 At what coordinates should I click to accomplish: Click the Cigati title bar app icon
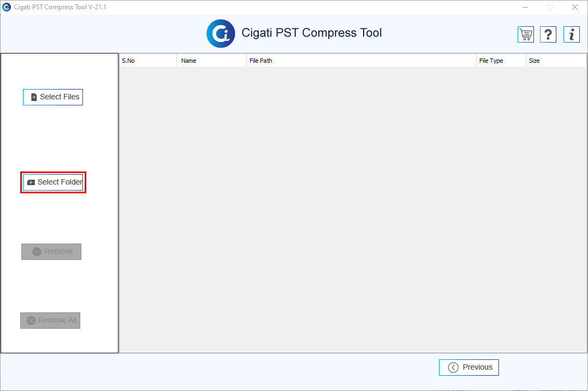pos(7,7)
